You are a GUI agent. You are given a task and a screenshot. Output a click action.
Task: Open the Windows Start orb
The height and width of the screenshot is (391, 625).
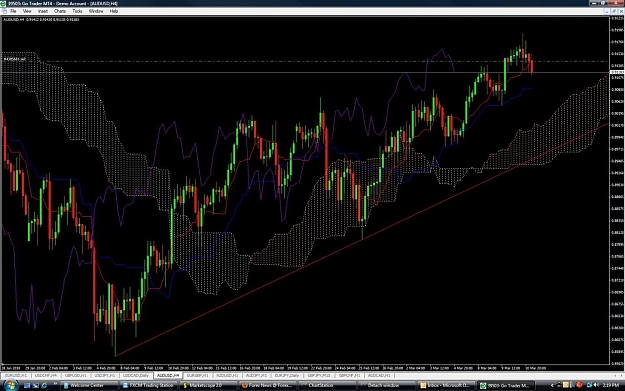pyautogui.click(x=10, y=385)
